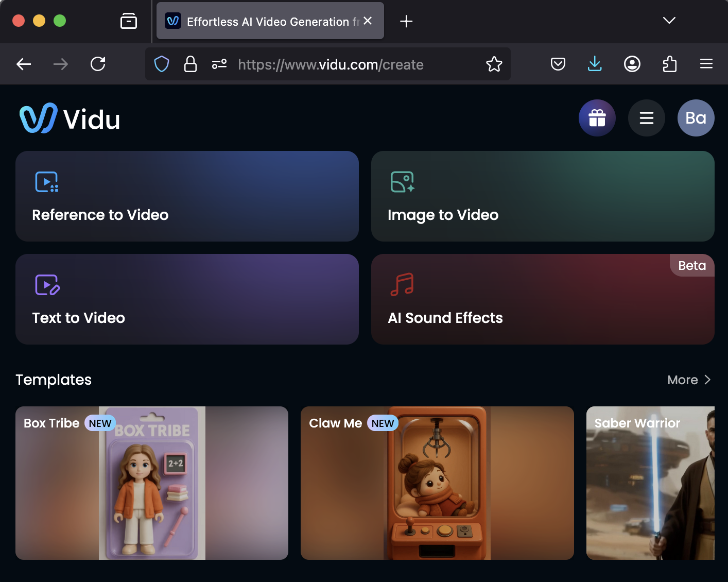This screenshot has width=728, height=582.
Task: Click the AI Sound Effects music icon
Action: pyautogui.click(x=402, y=284)
